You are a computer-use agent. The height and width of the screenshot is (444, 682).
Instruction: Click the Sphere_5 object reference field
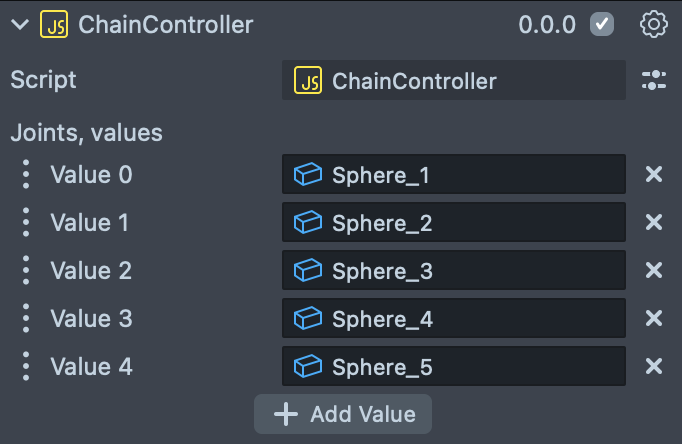[453, 367]
